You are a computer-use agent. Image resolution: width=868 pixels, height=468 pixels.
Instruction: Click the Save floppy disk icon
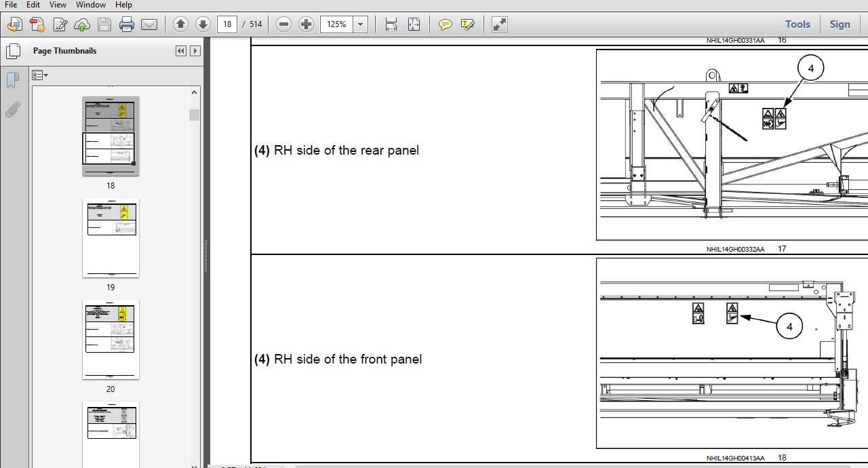(x=104, y=25)
